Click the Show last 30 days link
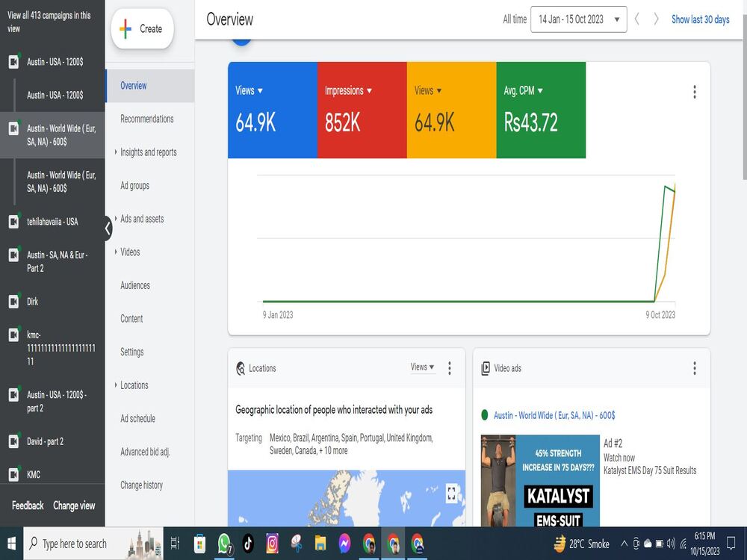Image resolution: width=747 pixels, height=560 pixels. point(700,19)
